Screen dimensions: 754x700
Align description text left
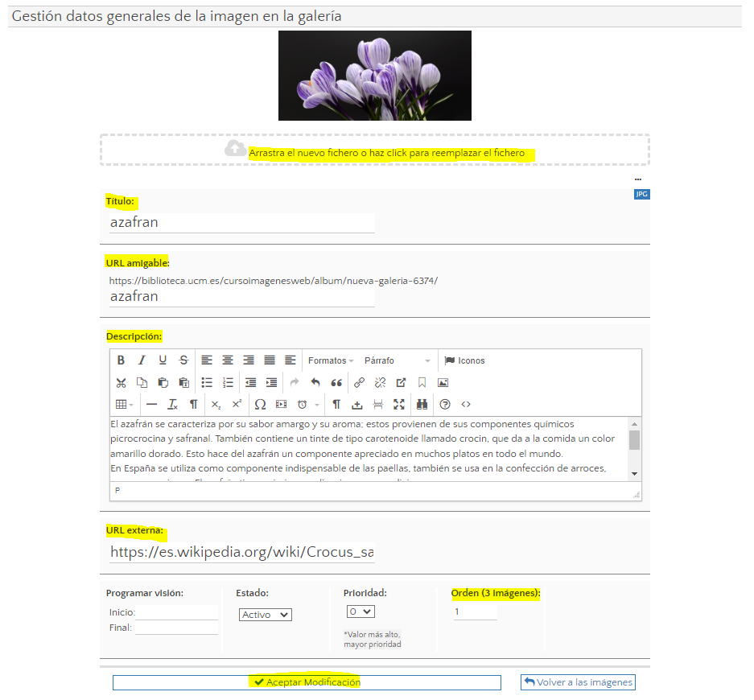click(x=207, y=360)
